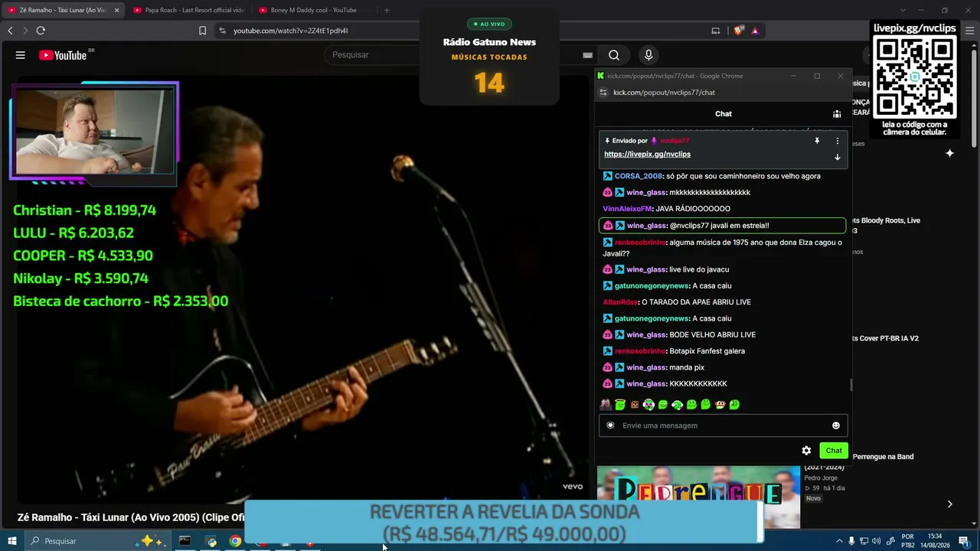Open the YouTube guide hamburger menu

21,55
